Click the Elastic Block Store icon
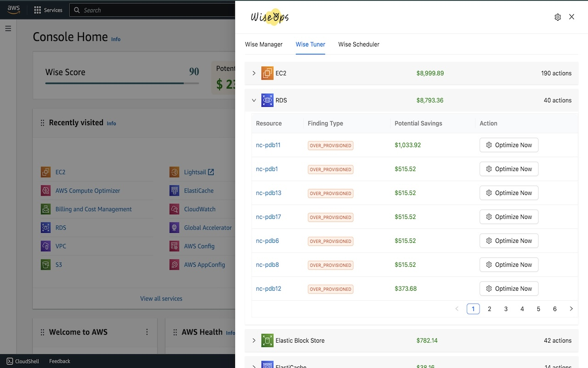Image resolution: width=588 pixels, height=368 pixels. 267,340
